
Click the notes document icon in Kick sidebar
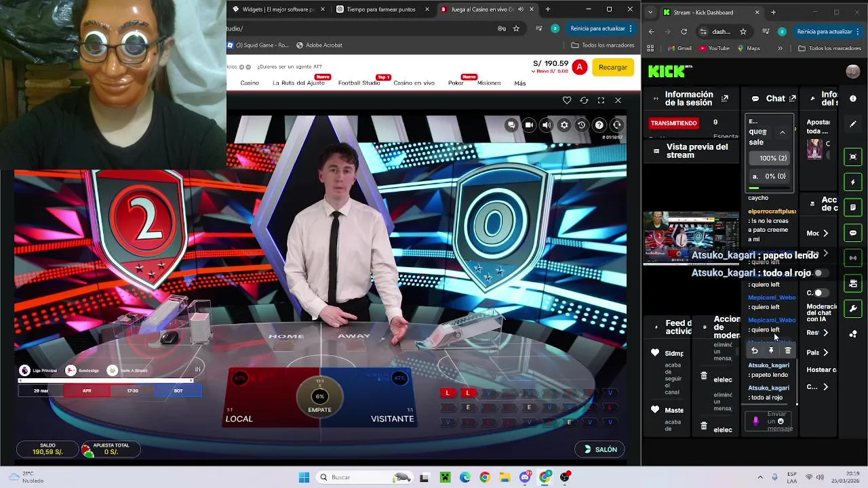click(853, 207)
